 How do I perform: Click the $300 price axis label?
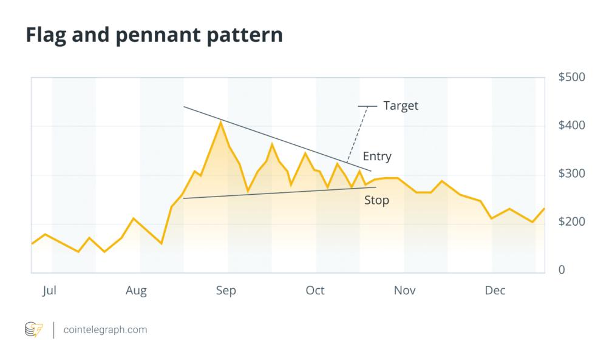click(x=571, y=174)
